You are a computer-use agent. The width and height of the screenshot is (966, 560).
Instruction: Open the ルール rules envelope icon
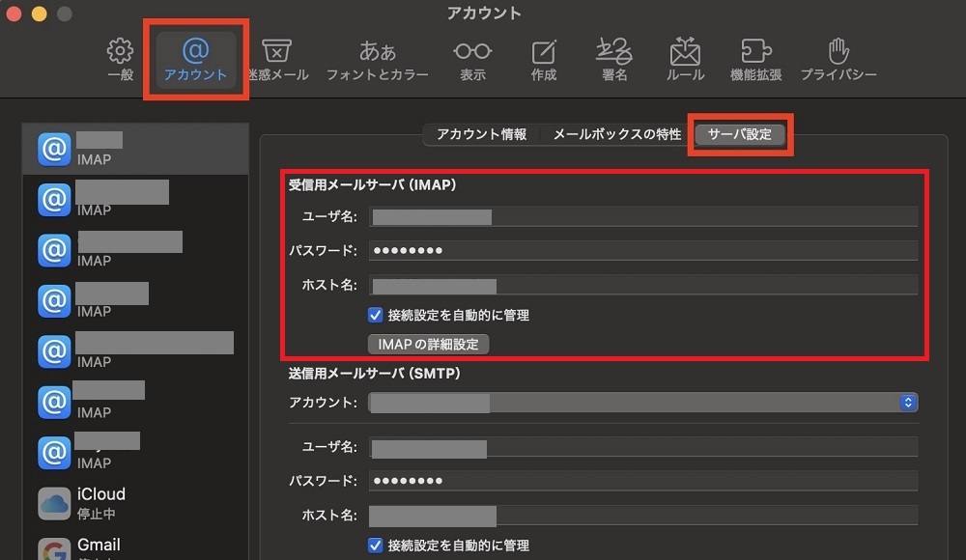point(685,58)
